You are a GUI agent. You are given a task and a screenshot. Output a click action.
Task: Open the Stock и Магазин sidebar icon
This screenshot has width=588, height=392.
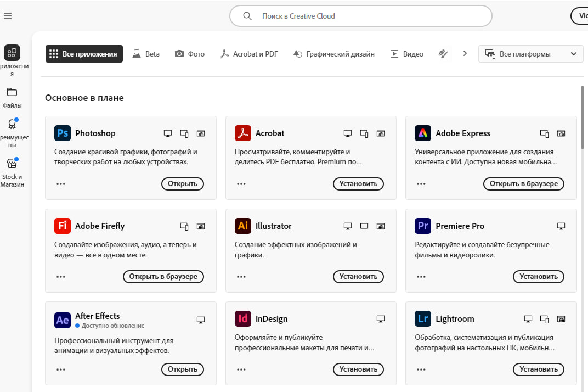pos(12,164)
